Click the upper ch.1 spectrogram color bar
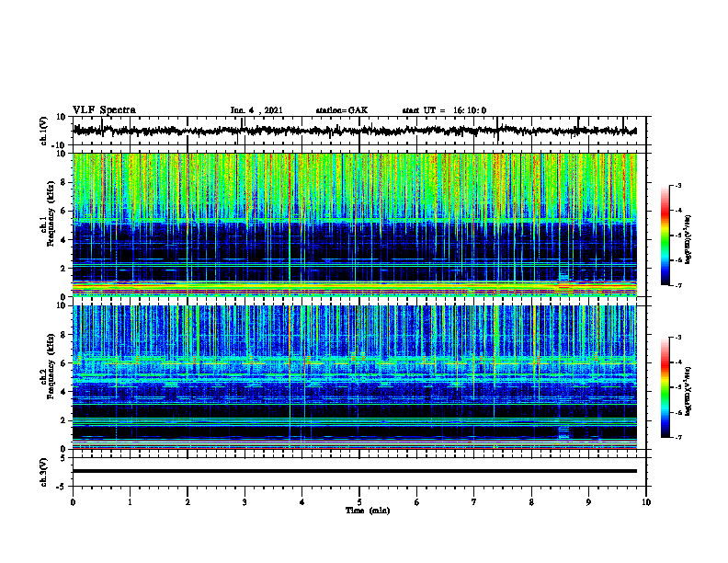 pos(665,236)
